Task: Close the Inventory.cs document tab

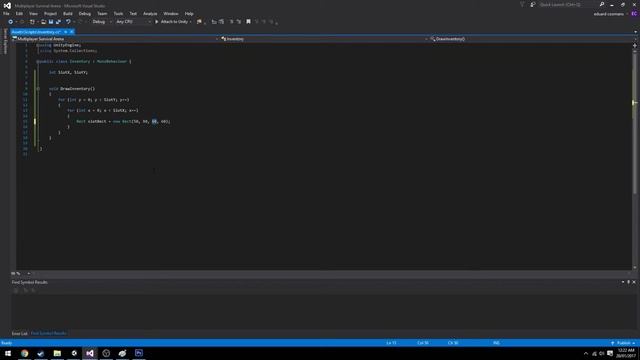Action: click(71, 32)
